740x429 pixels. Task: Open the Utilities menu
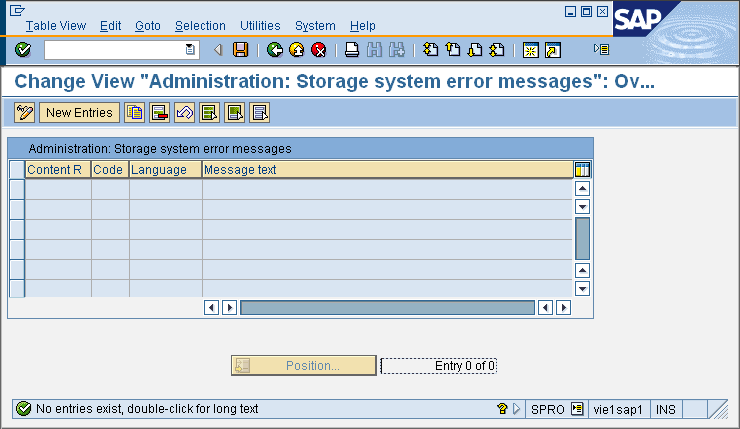point(260,25)
